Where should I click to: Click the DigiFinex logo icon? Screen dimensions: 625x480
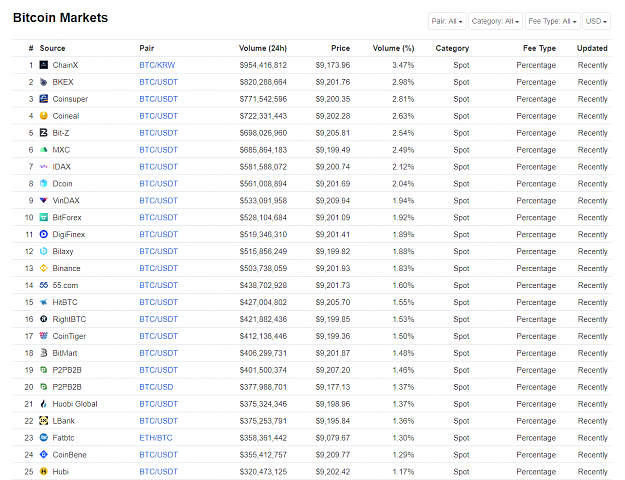(x=43, y=234)
